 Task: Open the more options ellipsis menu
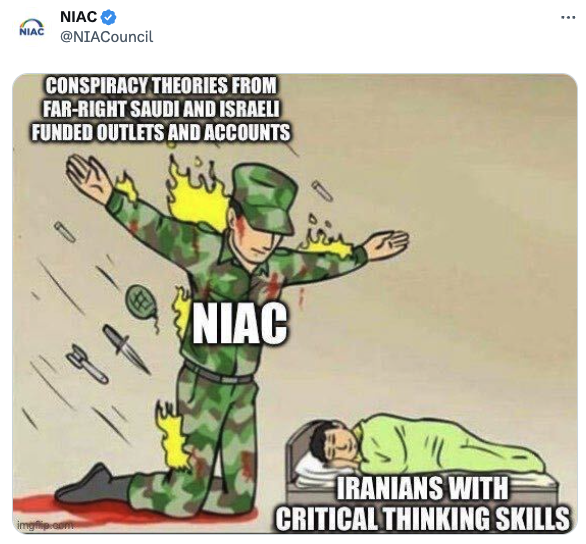[568, 17]
